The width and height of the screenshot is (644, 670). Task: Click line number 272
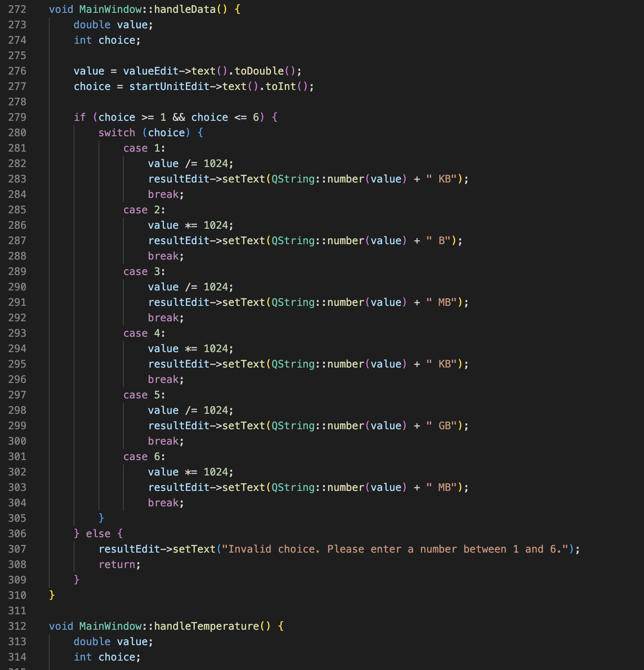coord(17,9)
